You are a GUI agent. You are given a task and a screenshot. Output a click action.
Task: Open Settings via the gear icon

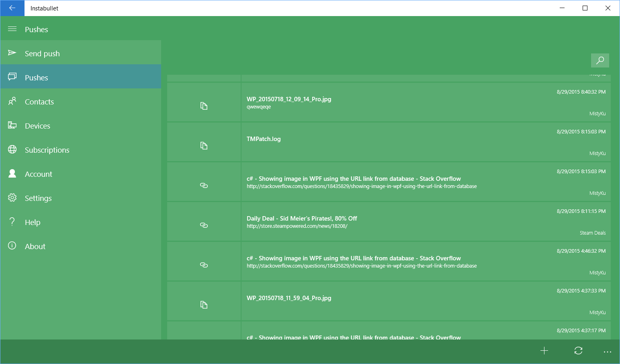pos(12,198)
